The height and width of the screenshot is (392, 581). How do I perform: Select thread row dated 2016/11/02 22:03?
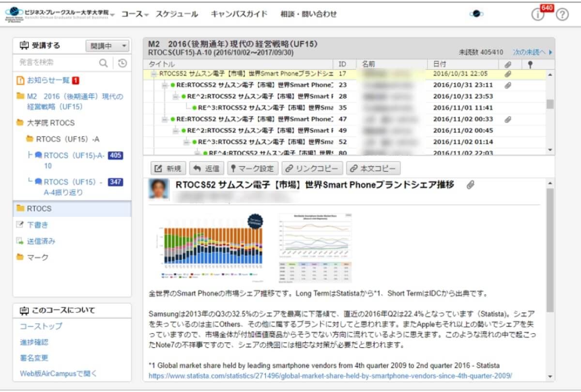pos(345,152)
